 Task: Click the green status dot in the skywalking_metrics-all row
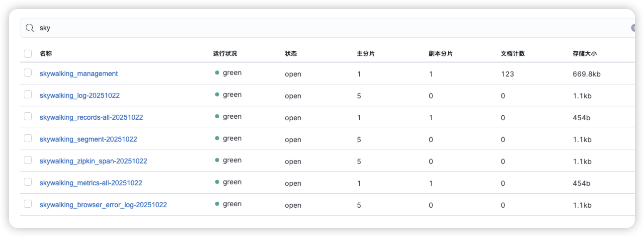pyautogui.click(x=217, y=182)
